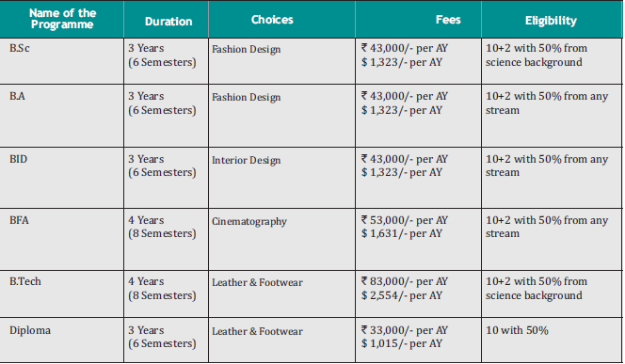Click the Eligibility column header
This screenshot has width=625, height=364.
(552, 19)
